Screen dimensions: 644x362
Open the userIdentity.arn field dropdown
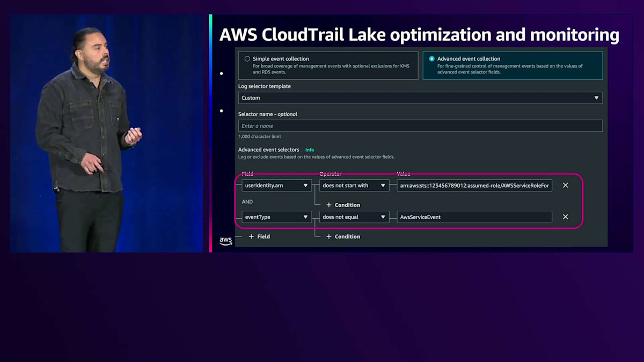click(x=276, y=186)
